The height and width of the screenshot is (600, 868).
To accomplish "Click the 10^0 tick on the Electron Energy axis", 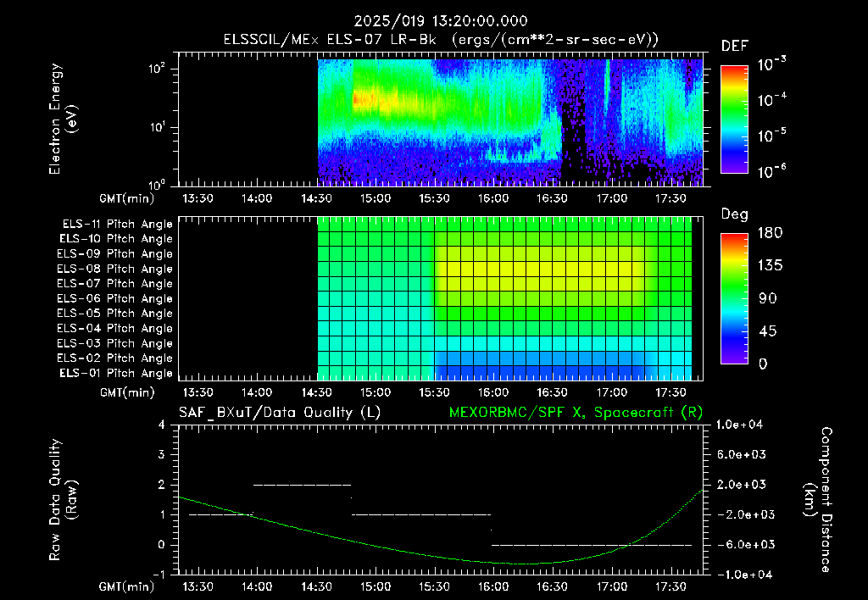I will (157, 184).
